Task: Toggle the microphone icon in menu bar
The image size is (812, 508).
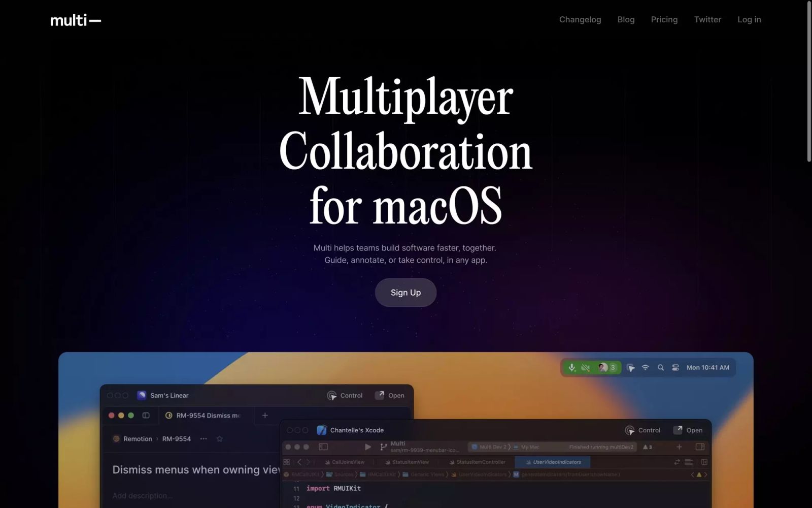Action: coord(572,367)
